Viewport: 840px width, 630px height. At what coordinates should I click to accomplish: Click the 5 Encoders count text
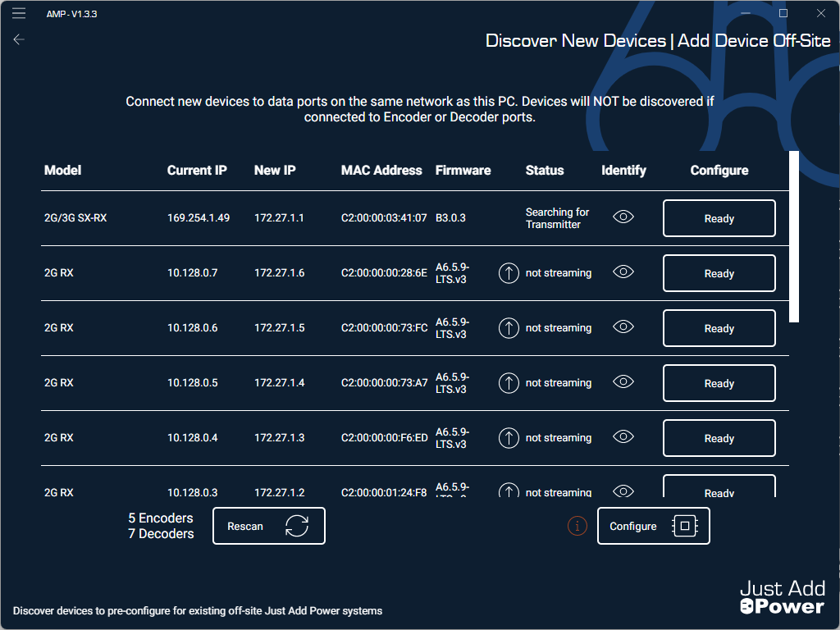[161, 518]
